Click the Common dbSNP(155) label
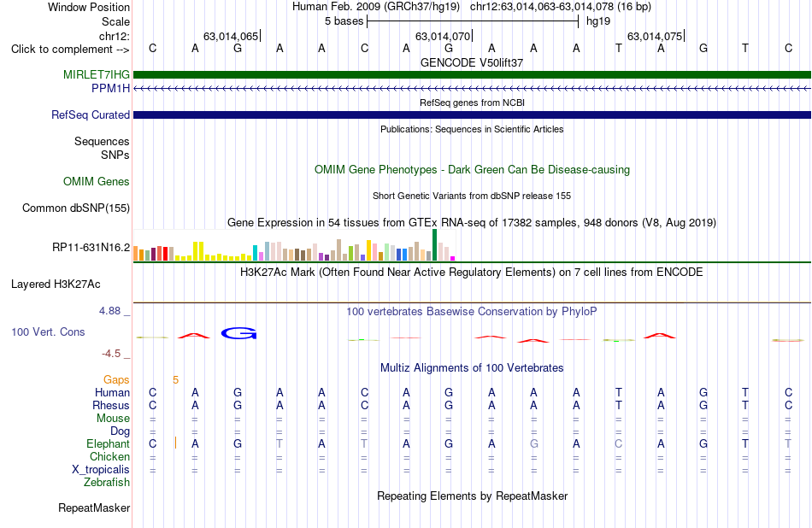The width and height of the screenshot is (812, 528). point(76,208)
